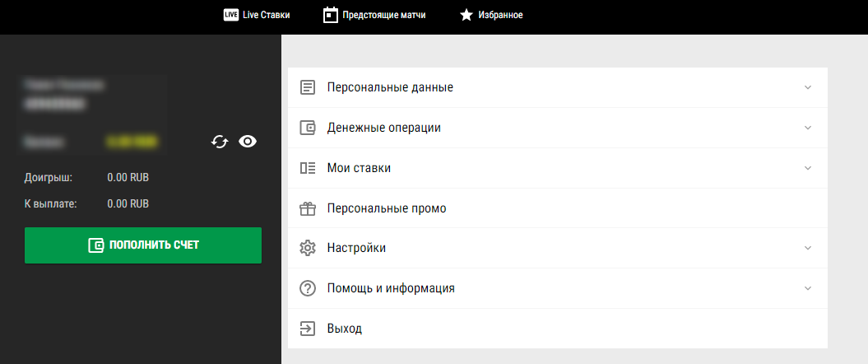This screenshot has height=364, width=868.
Task: Expand Настройки section chevron
Action: pos(807,248)
